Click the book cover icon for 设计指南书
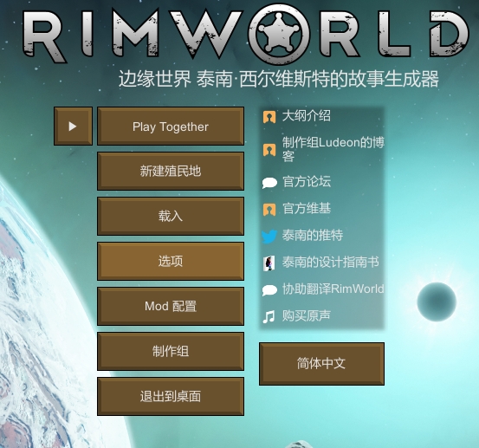 (x=269, y=263)
